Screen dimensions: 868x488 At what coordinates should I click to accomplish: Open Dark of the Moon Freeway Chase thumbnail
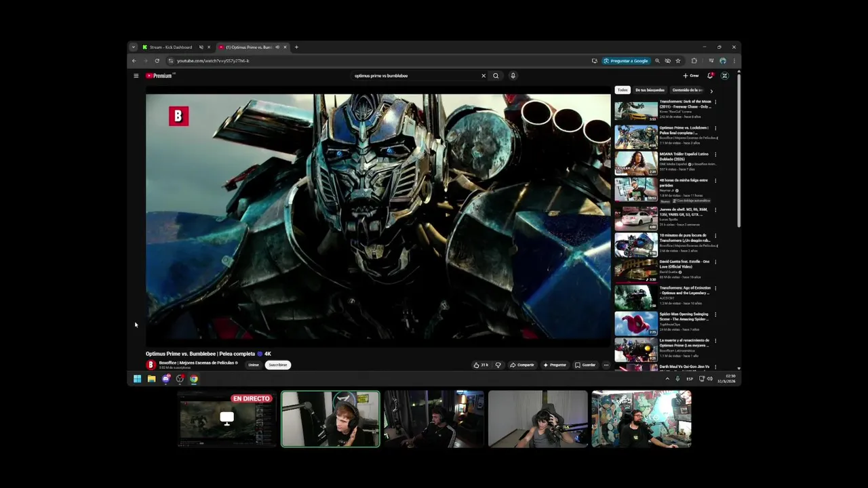tap(636, 110)
